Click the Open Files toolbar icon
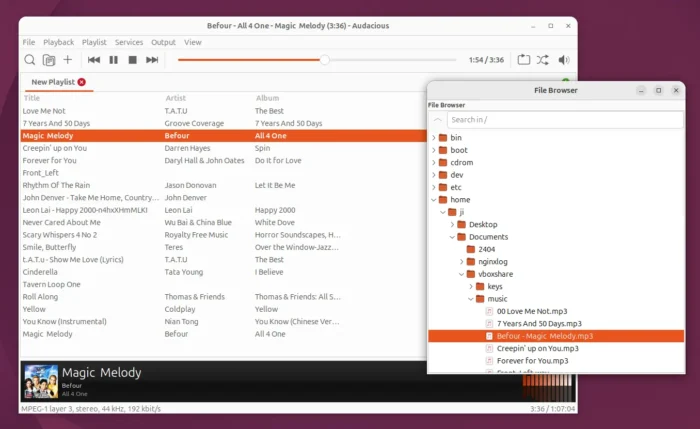The height and width of the screenshot is (429, 700). [49, 60]
